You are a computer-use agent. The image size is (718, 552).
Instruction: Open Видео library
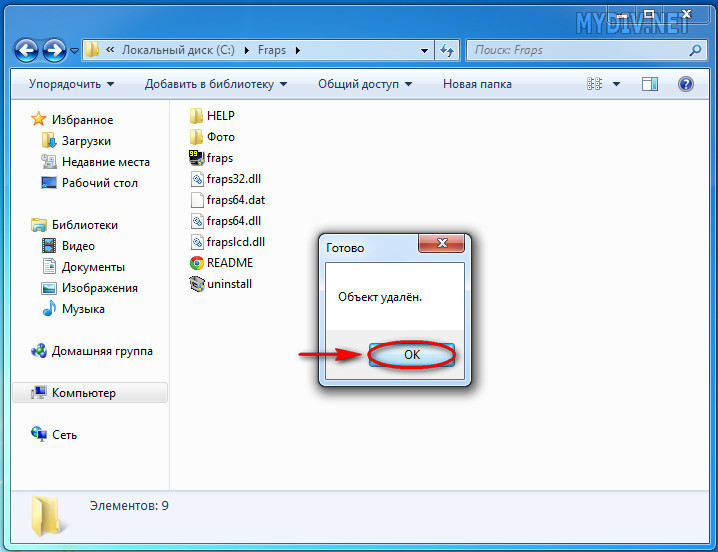[78, 246]
